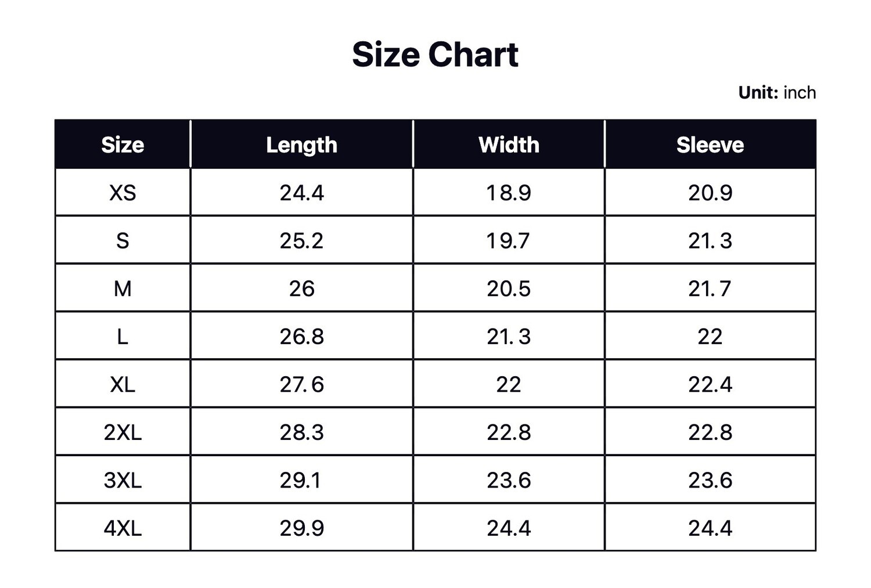This screenshot has height=588, width=871.
Task: Select the XS size row label
Action: [x=123, y=193]
